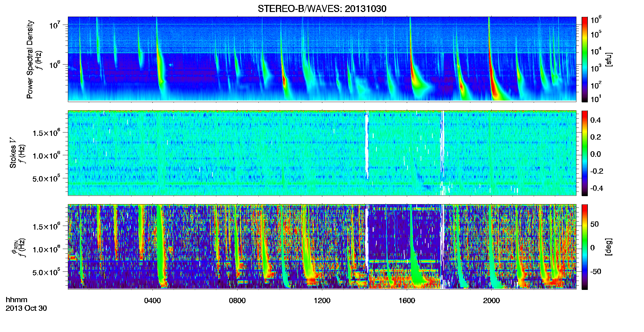644x332 pixels.
Task: Click 1.5×10^6 tick on Stokes V axis
Action: (x=46, y=132)
